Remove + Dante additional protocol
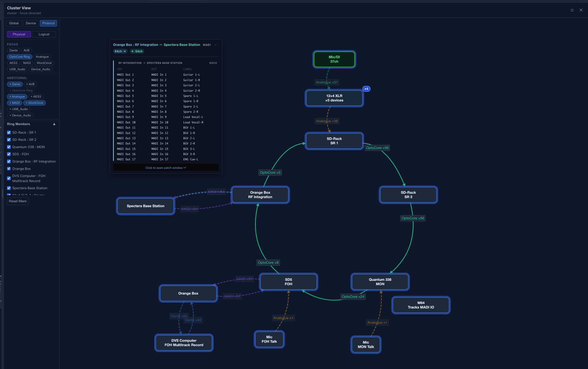588x369 pixels. [x=15, y=84]
